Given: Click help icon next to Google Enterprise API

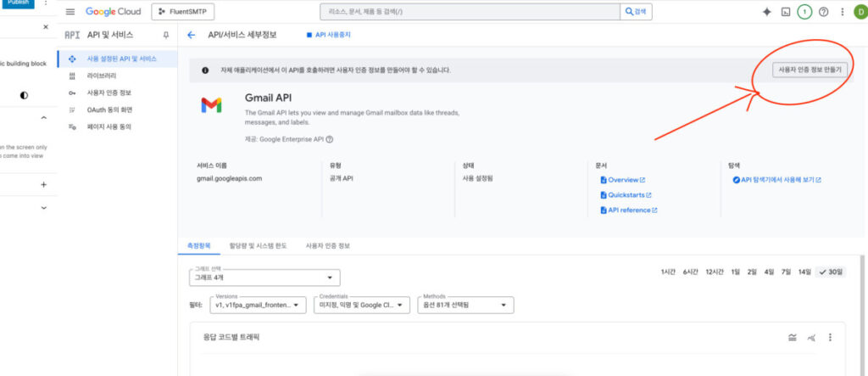Looking at the screenshot, I should [330, 140].
